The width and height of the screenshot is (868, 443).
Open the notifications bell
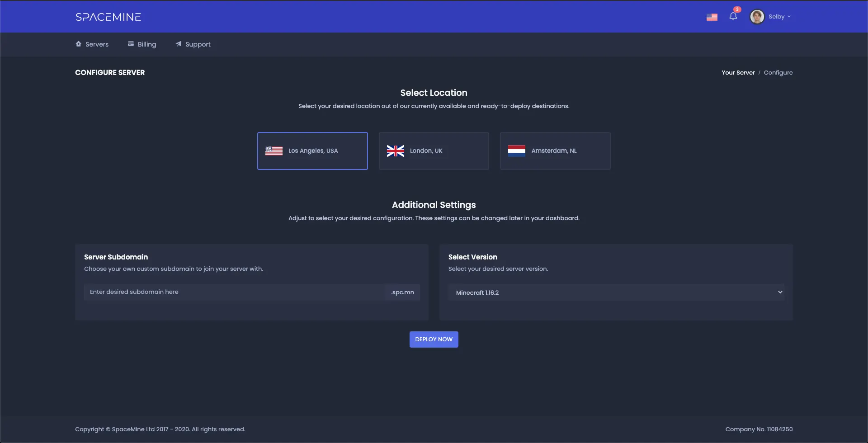pyautogui.click(x=733, y=17)
